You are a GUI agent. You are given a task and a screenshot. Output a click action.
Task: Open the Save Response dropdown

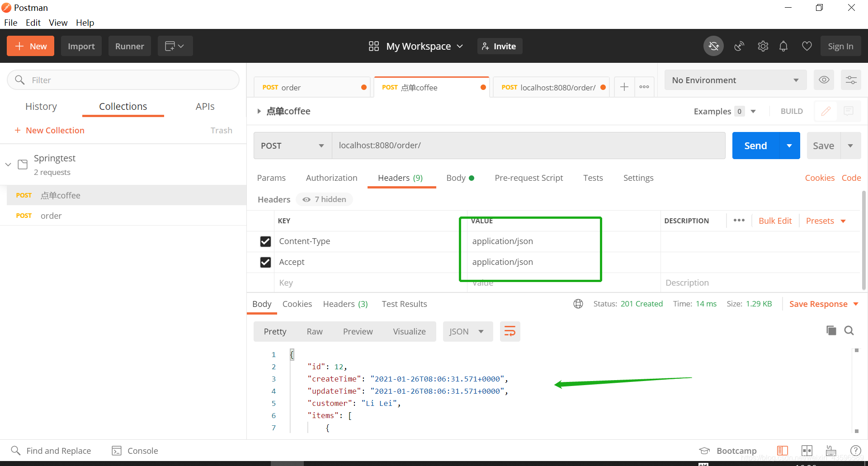[x=824, y=304]
